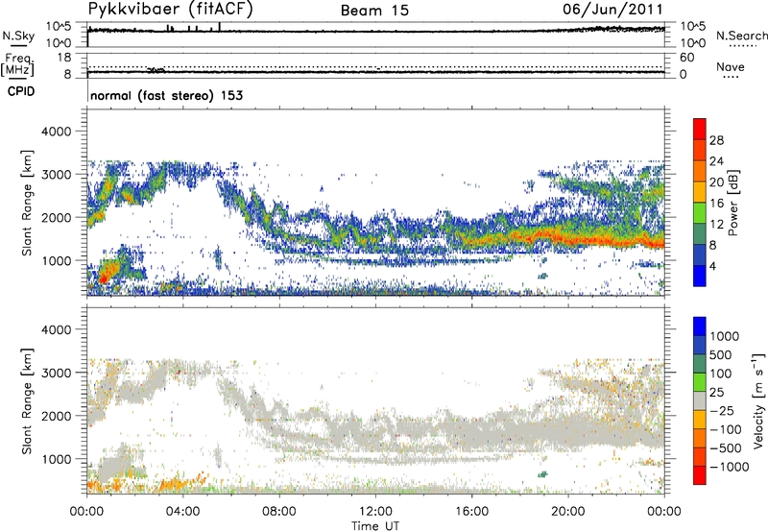Click the "-500" velocity colorbar tick
This screenshot has width=768, height=532.
click(727, 447)
